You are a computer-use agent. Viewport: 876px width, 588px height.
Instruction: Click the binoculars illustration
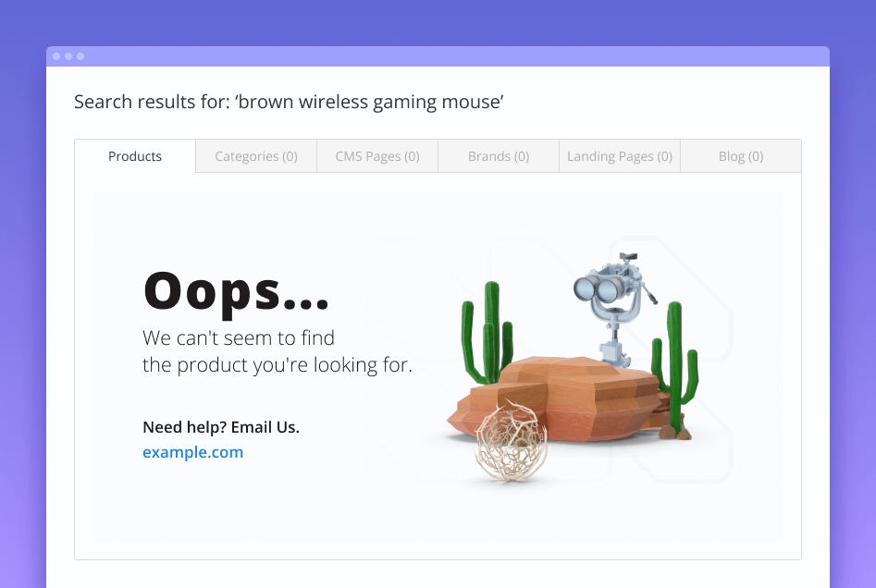click(x=614, y=307)
